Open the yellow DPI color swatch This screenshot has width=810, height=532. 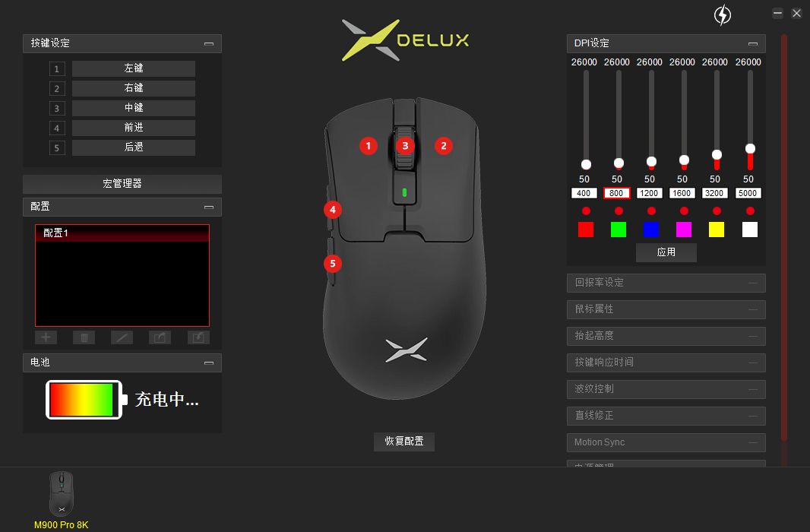pyautogui.click(x=717, y=230)
